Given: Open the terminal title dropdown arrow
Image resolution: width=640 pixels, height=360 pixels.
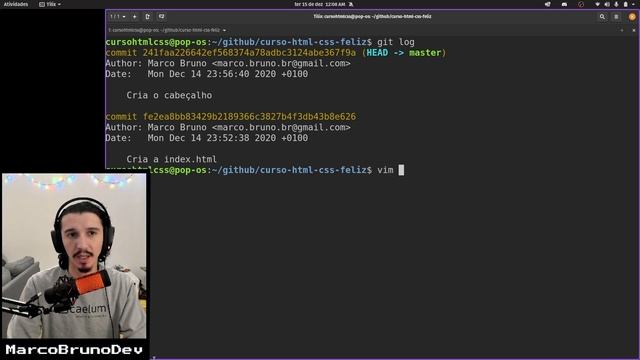Looking at the screenshot, I should tap(224, 30).
